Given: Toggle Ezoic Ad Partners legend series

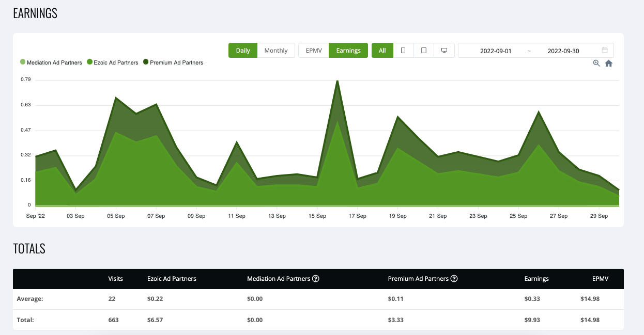Looking at the screenshot, I should (x=113, y=62).
